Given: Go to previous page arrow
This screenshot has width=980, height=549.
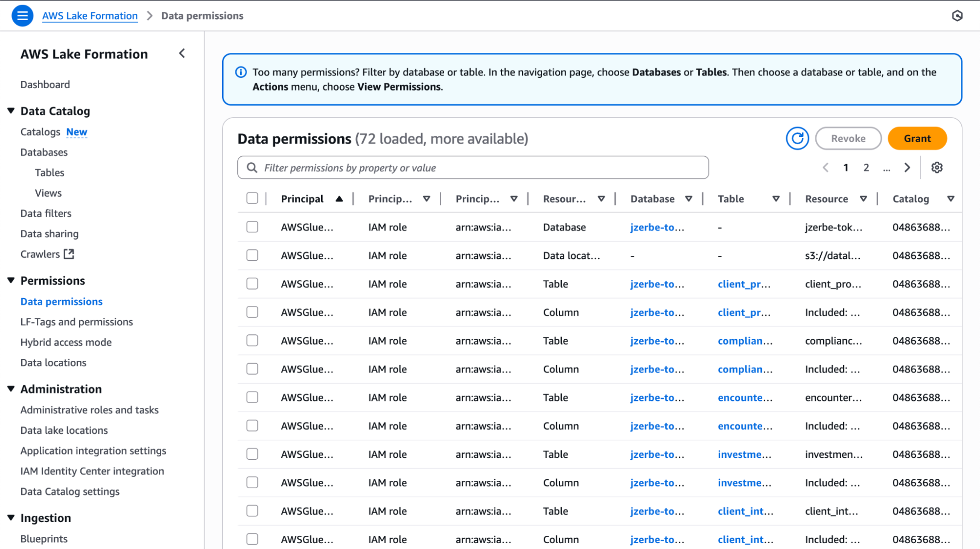Looking at the screenshot, I should pyautogui.click(x=826, y=168).
